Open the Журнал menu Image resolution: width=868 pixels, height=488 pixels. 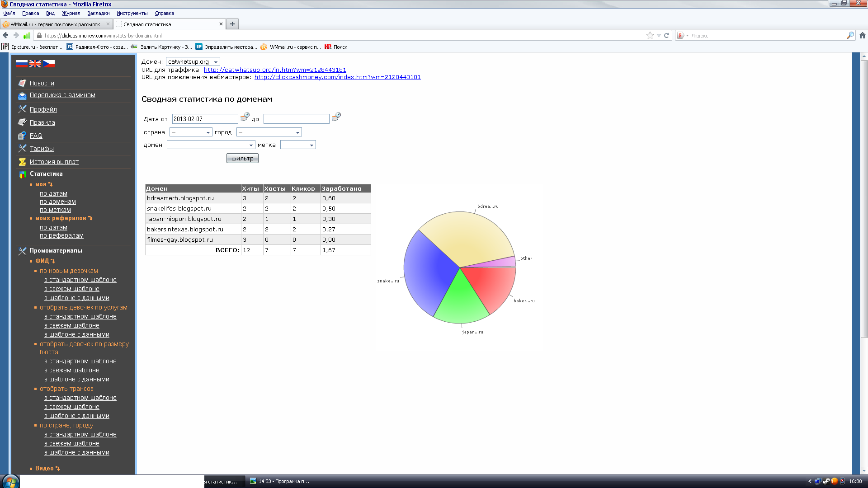71,13
